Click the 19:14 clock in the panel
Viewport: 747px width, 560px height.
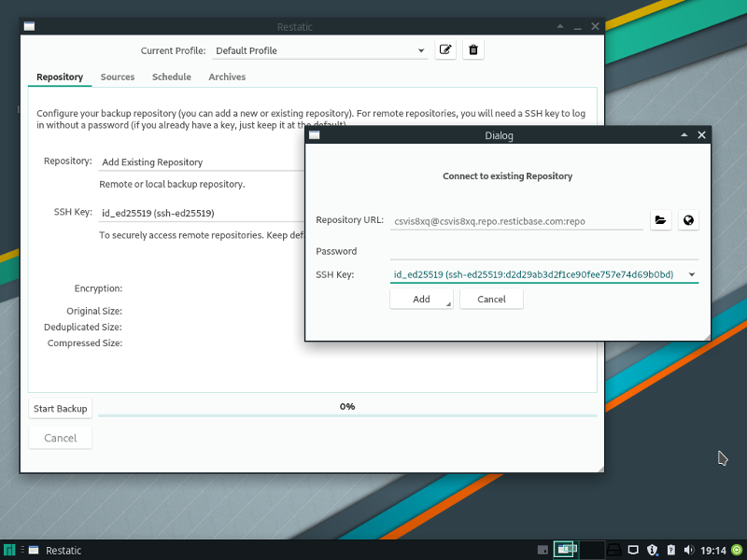point(713,551)
